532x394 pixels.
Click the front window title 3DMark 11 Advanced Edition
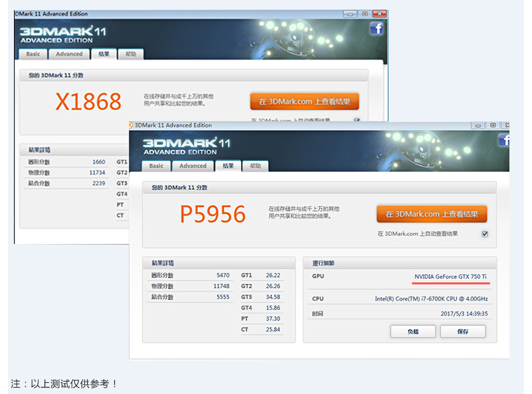(173, 125)
